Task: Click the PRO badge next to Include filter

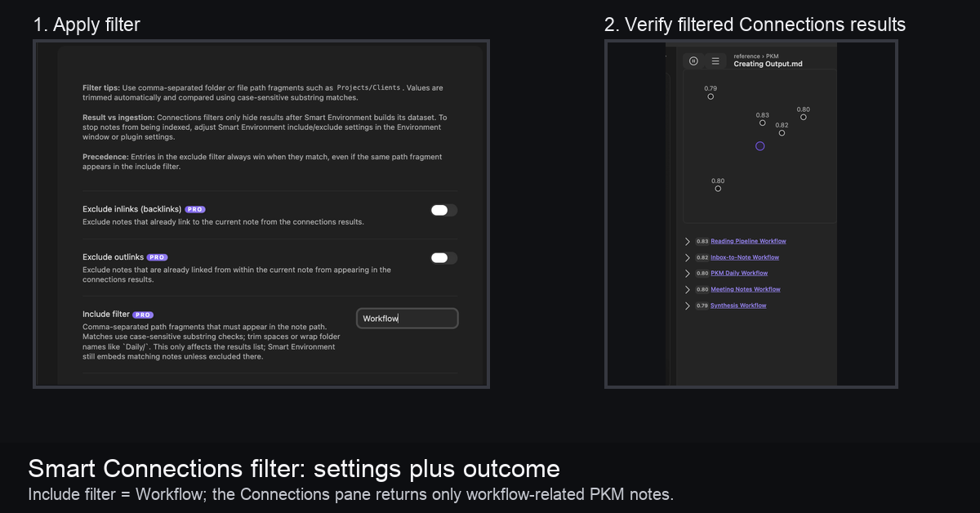Action: (143, 314)
